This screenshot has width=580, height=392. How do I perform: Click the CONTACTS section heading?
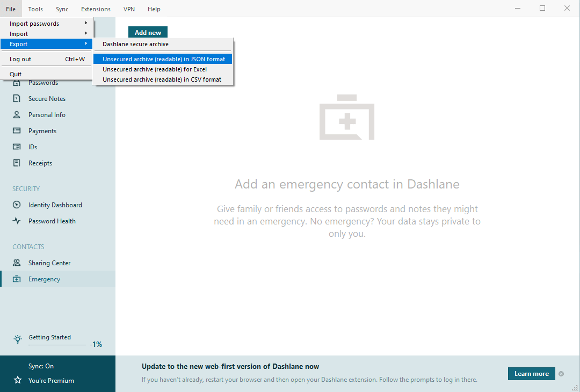coord(28,246)
